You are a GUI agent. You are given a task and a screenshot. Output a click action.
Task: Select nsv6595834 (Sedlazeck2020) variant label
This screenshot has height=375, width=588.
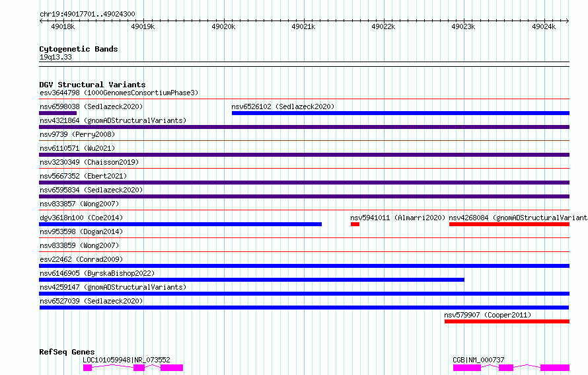(91, 190)
